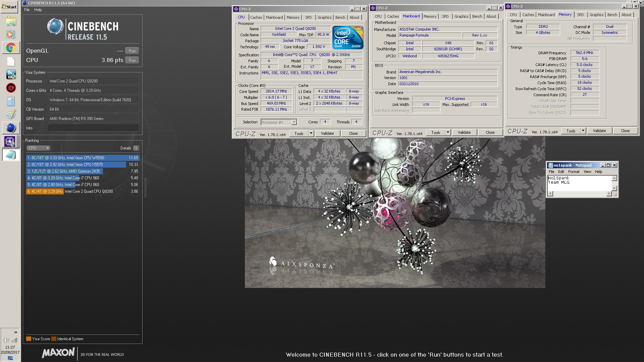This screenshot has height=362, width=644.
Task: Click Validate in the Memory CPU-Z window
Action: 599,131
